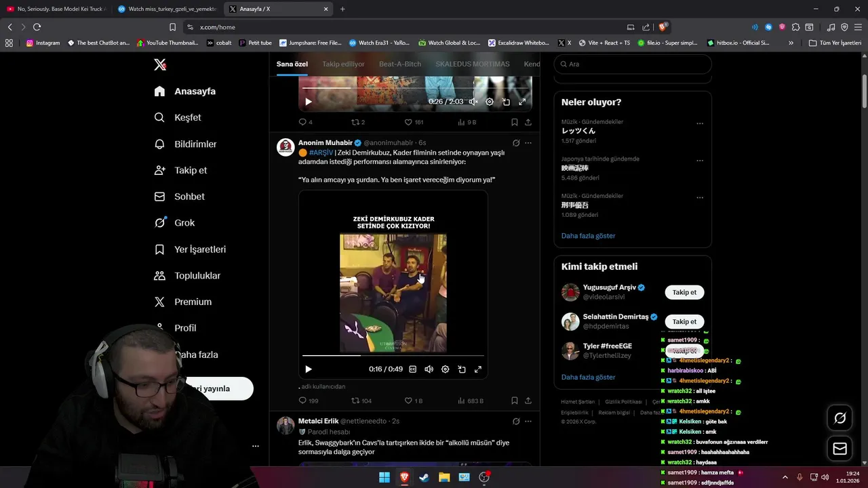Toggle captions on Zeki Demirkubuz video
Screen dimensions: 868x488
coord(412,369)
